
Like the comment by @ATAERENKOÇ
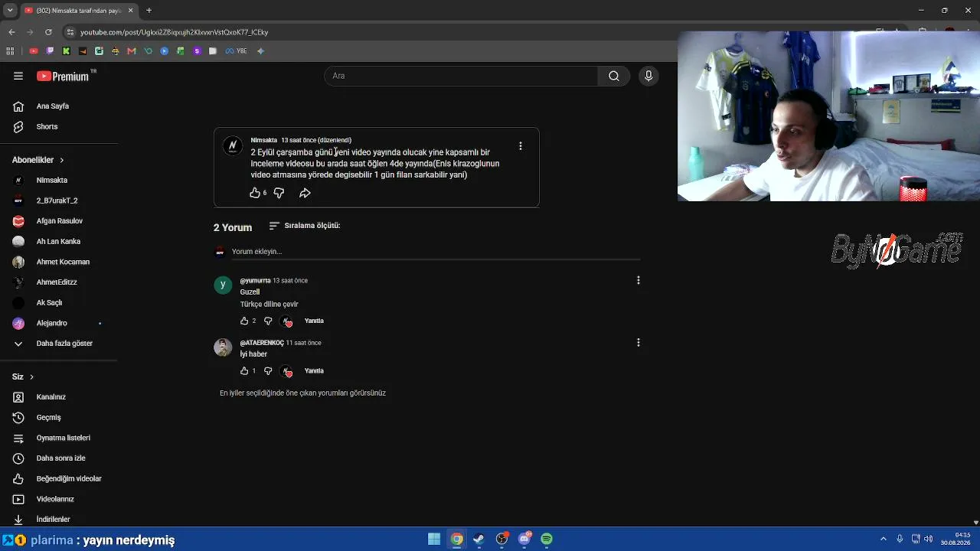(244, 370)
